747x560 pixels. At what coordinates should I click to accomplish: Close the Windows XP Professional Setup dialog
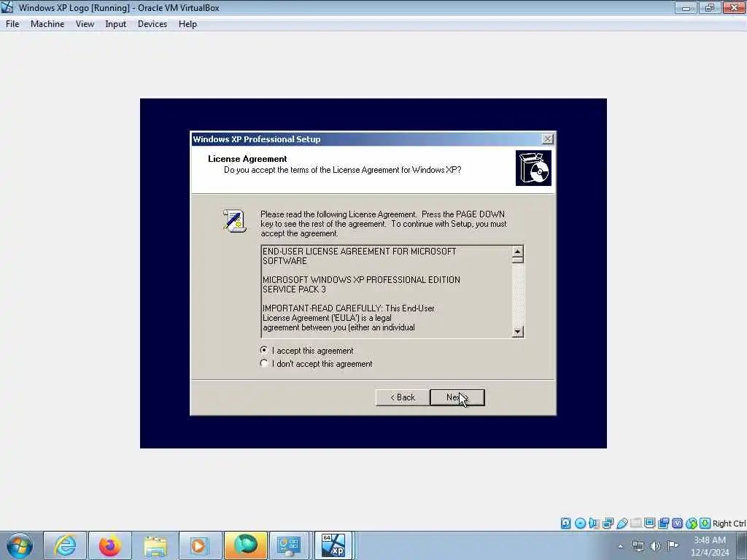click(x=547, y=139)
